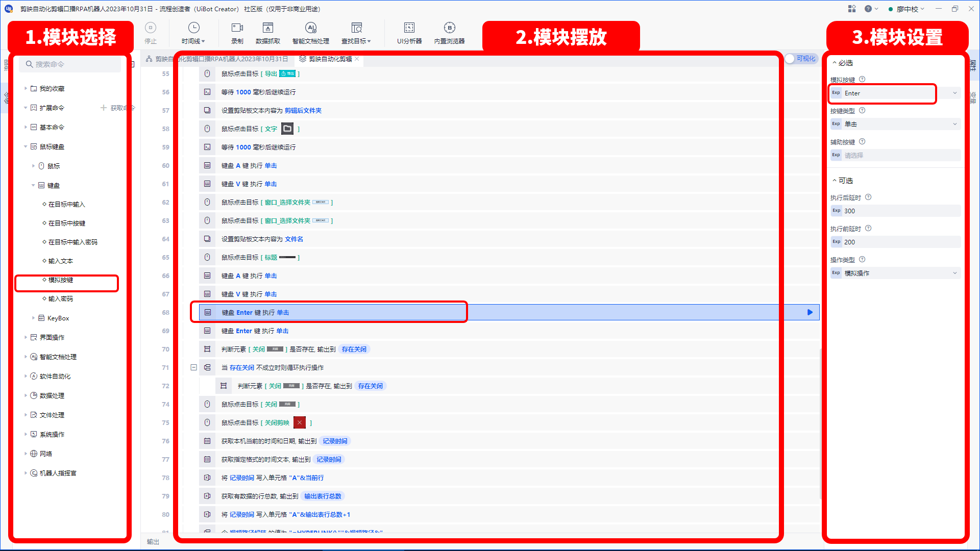This screenshot has height=551, width=980.
Task: Click the 停止 stop button
Action: tap(151, 33)
